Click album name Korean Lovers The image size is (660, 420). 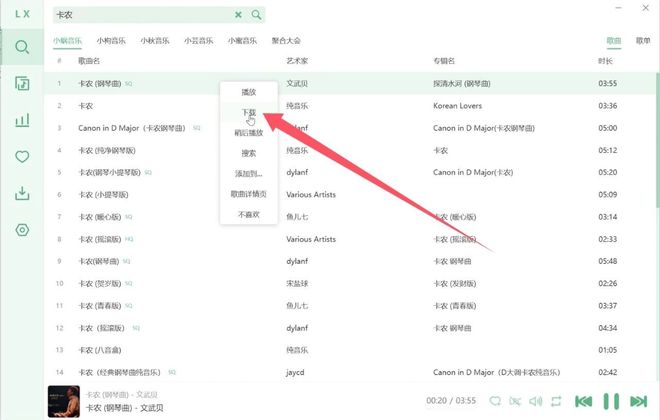[x=457, y=106]
